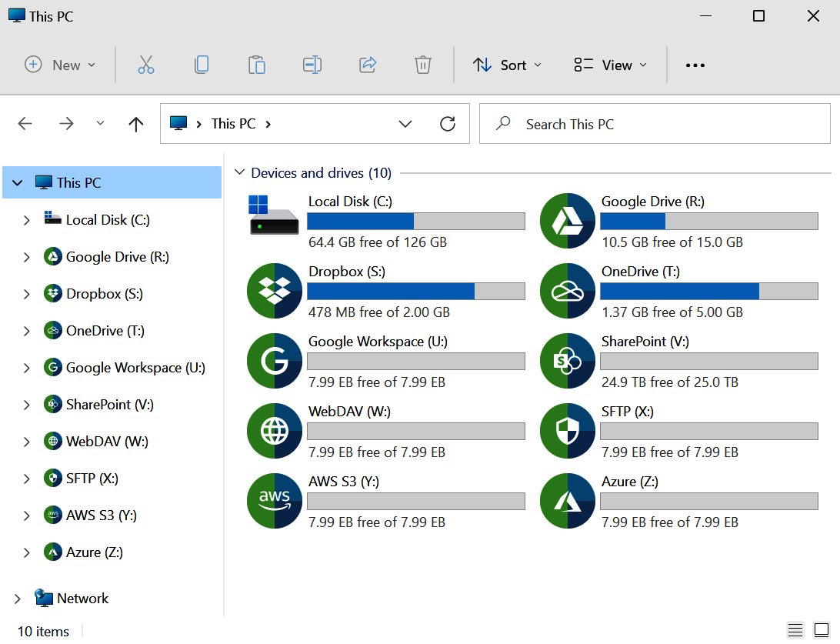Viewport: 840px width, 644px height.
Task: Click the 'SFTP (X:)' drive label
Action: click(628, 412)
